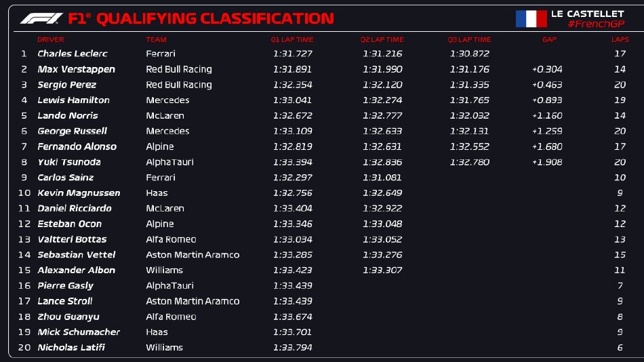Click the Q2 LAP TIME header
Screen dimensions: 644x362
click(382, 40)
